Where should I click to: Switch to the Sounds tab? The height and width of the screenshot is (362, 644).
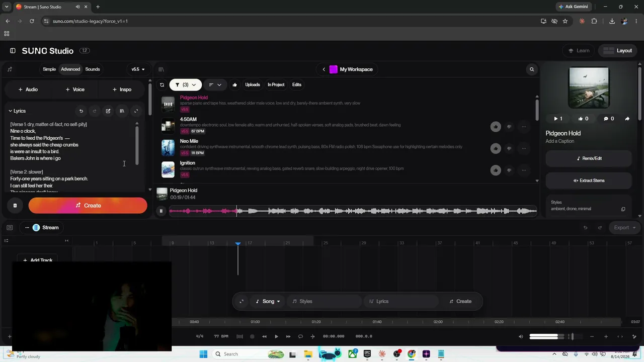93,69
